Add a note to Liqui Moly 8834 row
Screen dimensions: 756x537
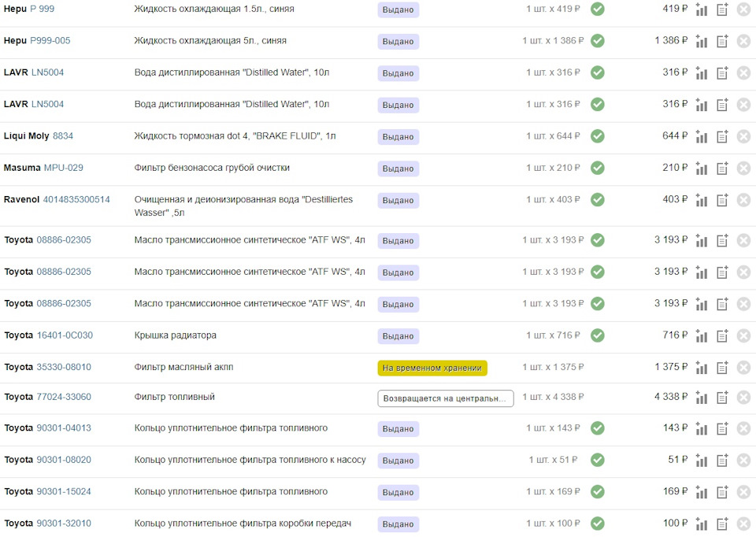722,137
